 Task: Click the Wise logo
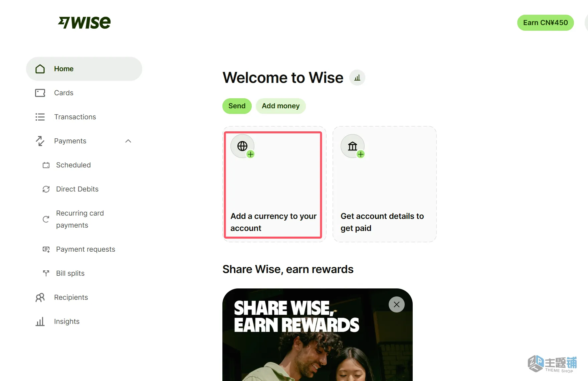point(84,23)
